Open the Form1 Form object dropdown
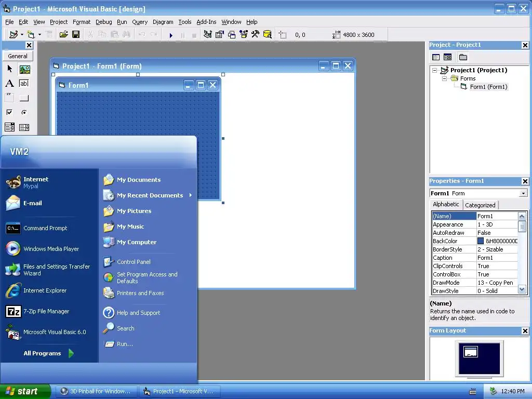 click(x=524, y=193)
